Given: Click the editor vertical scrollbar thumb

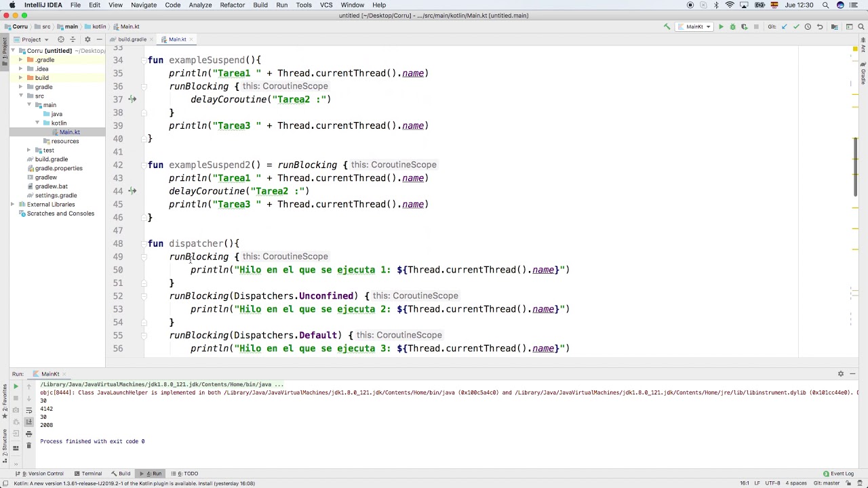Looking at the screenshot, I should pyautogui.click(x=855, y=167).
